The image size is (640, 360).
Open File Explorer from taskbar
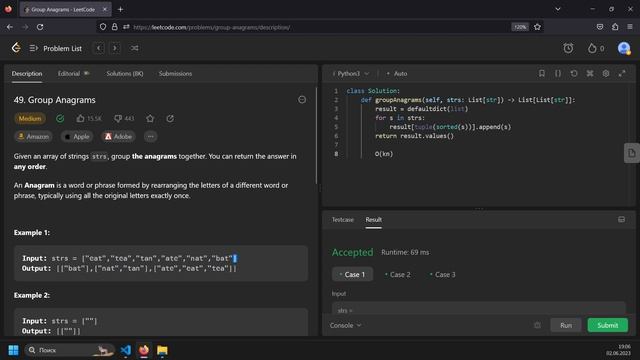pyautogui.click(x=162, y=350)
